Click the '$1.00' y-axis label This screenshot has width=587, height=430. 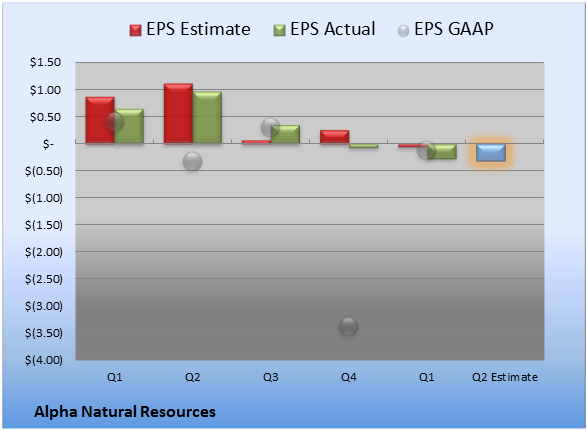point(45,90)
